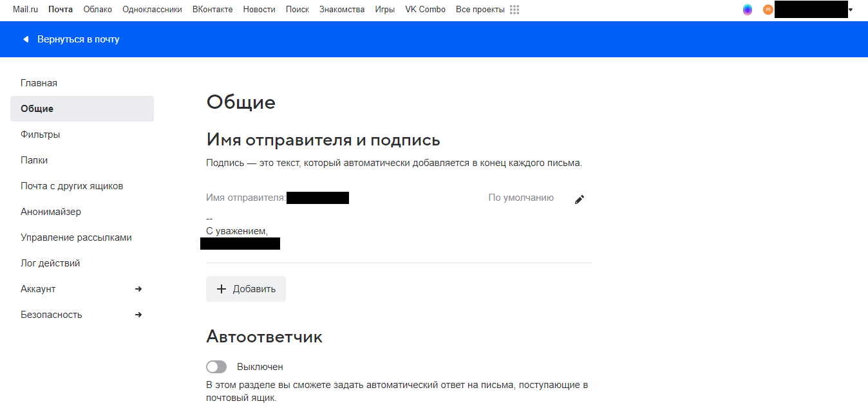Screen dimensions: 868x417
Task: Click the orange profile avatar icon
Action: pyautogui.click(x=767, y=10)
